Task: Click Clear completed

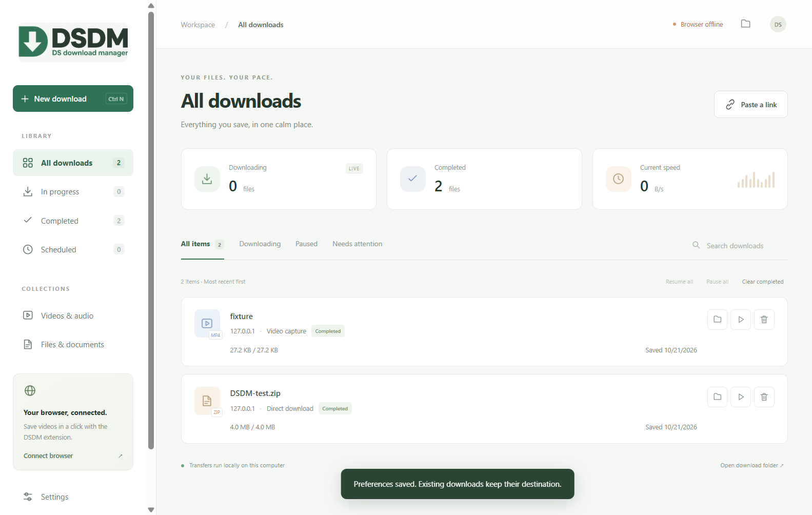Action: [x=762, y=282]
